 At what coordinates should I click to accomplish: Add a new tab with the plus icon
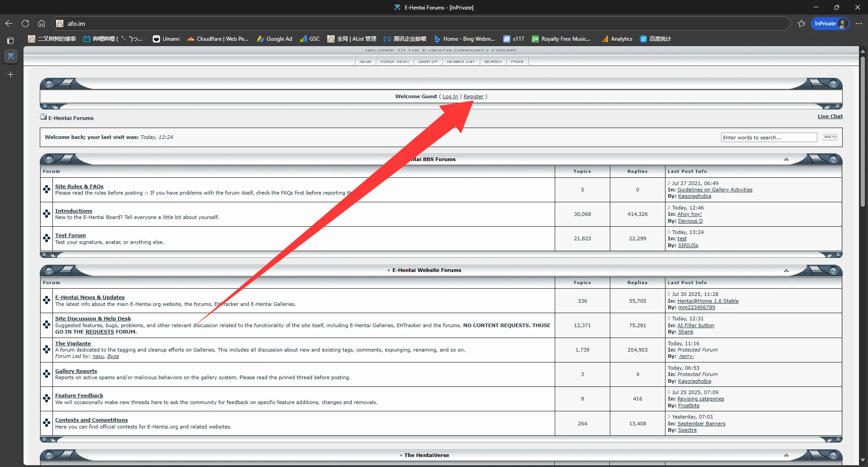coord(10,74)
